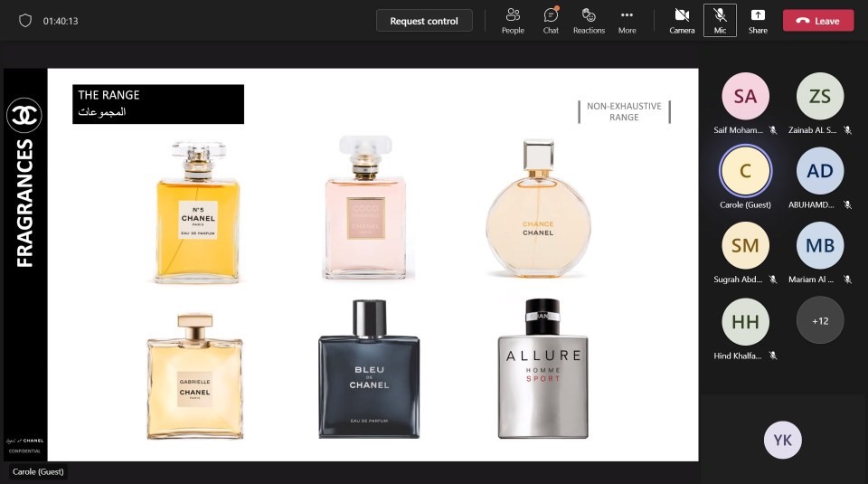Show the +12 more participants
Screen dimensions: 868x484
[820, 320]
